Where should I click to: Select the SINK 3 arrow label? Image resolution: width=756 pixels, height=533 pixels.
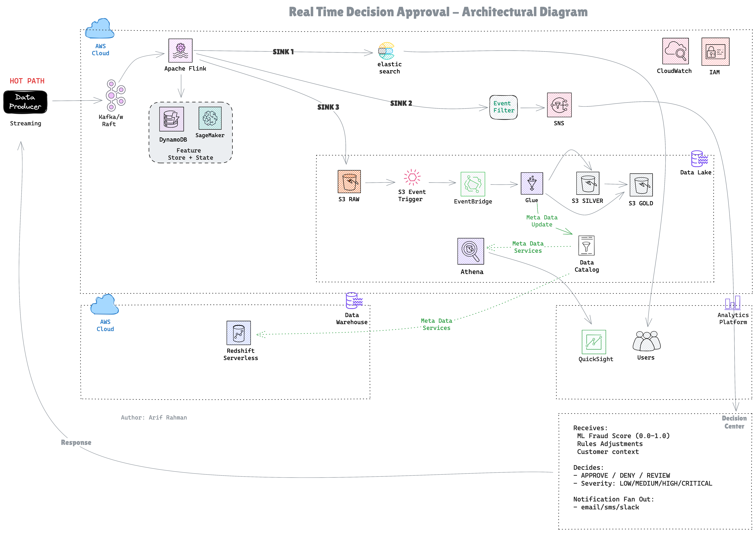[328, 107]
